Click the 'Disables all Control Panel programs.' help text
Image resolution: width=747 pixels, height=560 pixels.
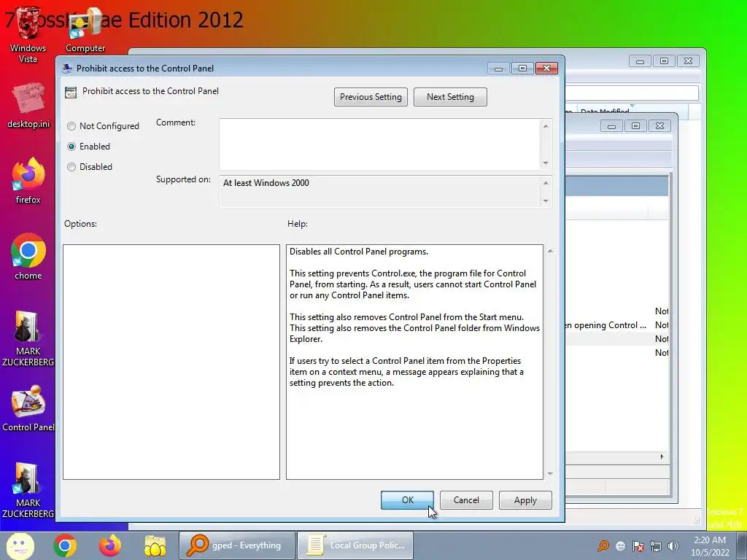359,252
